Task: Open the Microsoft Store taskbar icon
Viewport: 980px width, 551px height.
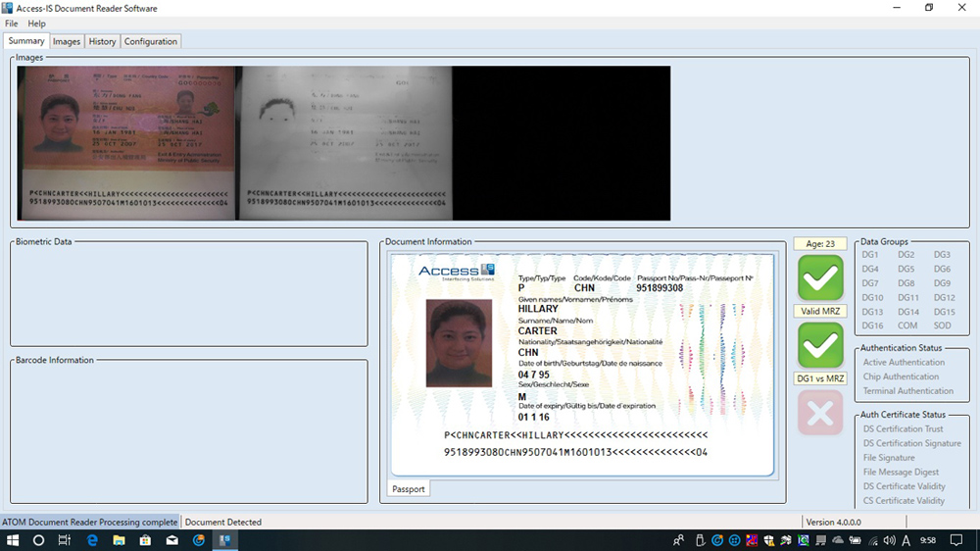Action: (x=145, y=540)
